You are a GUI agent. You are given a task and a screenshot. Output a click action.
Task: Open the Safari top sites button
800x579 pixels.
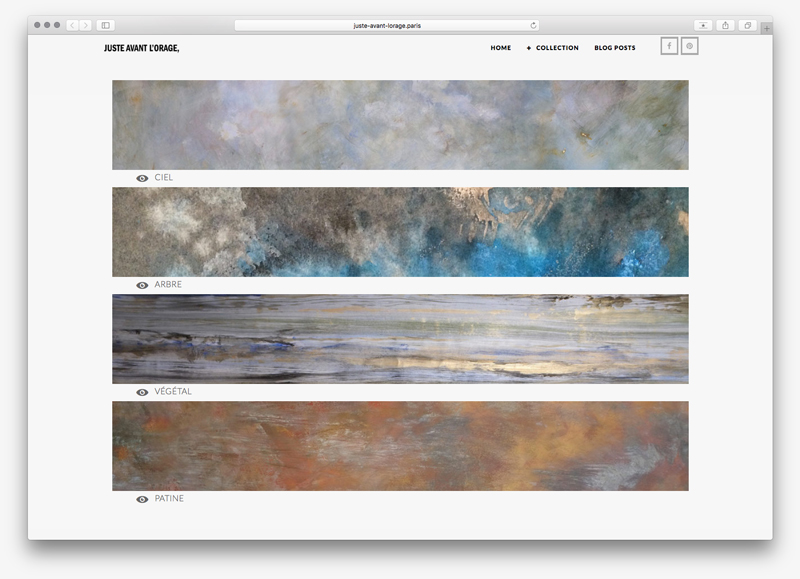coord(703,26)
